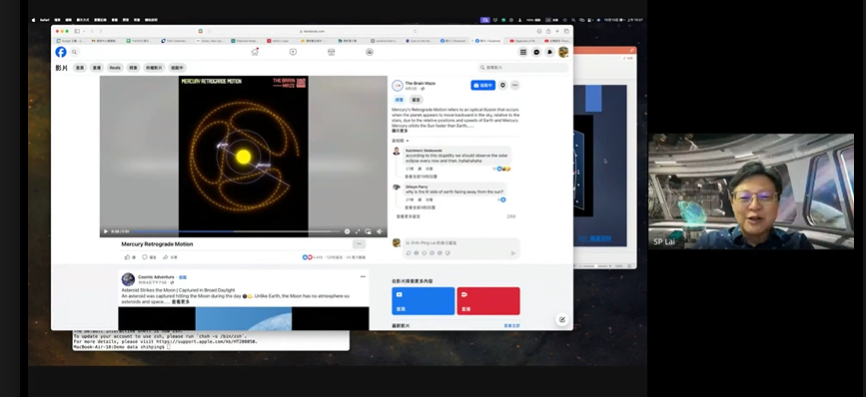Open Cosmic Adventure page name link
This screenshot has height=397, width=866.
[x=156, y=277]
